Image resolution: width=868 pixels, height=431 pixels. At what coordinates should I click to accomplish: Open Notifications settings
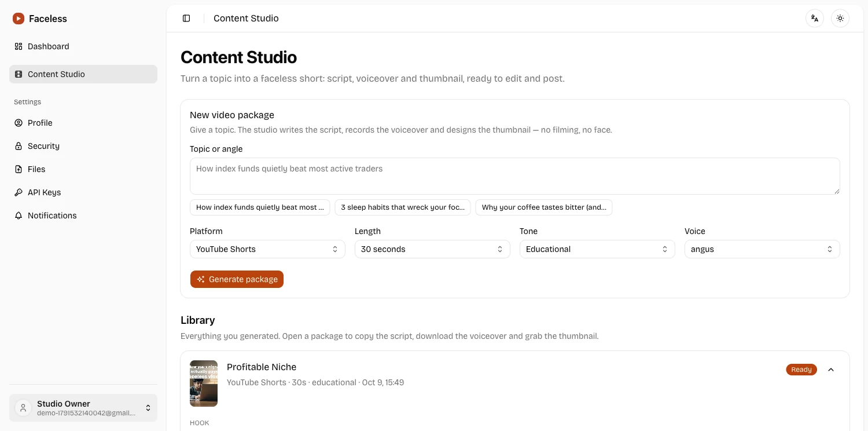[x=83, y=216]
